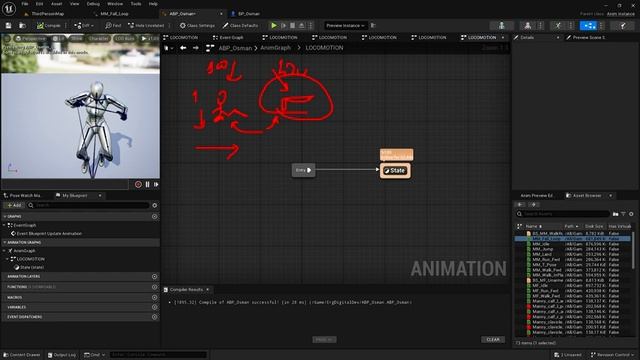Image resolution: width=640 pixels, height=360 pixels.
Task: Switch to Skeletal Mesh editor mode icon
Action: click(x=527, y=25)
